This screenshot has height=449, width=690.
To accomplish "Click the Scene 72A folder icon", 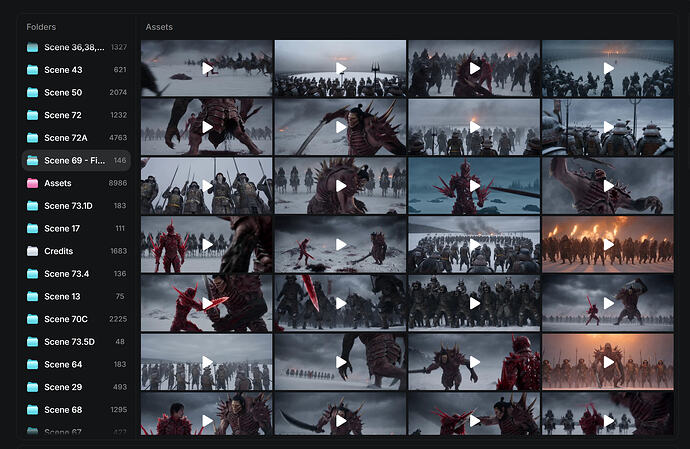I will pyautogui.click(x=32, y=138).
